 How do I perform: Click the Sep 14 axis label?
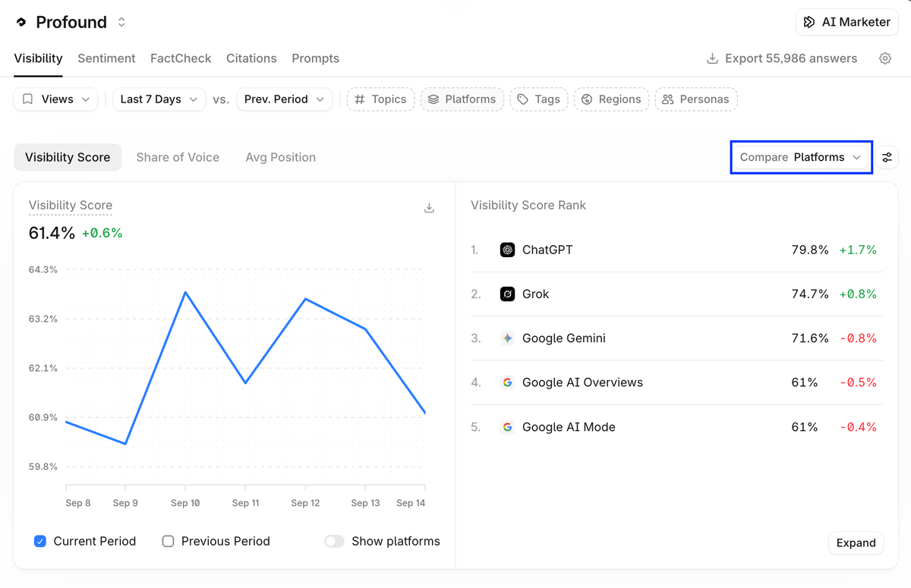coord(410,503)
